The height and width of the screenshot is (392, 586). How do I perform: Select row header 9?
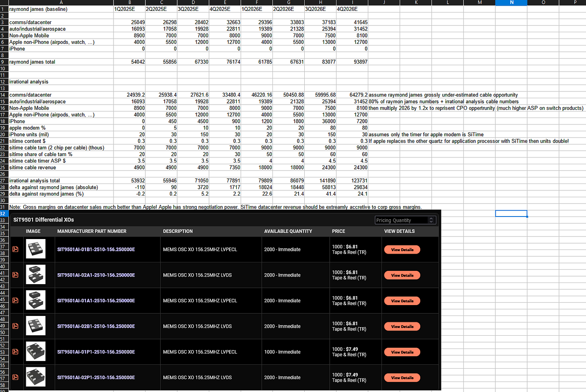coord(4,62)
